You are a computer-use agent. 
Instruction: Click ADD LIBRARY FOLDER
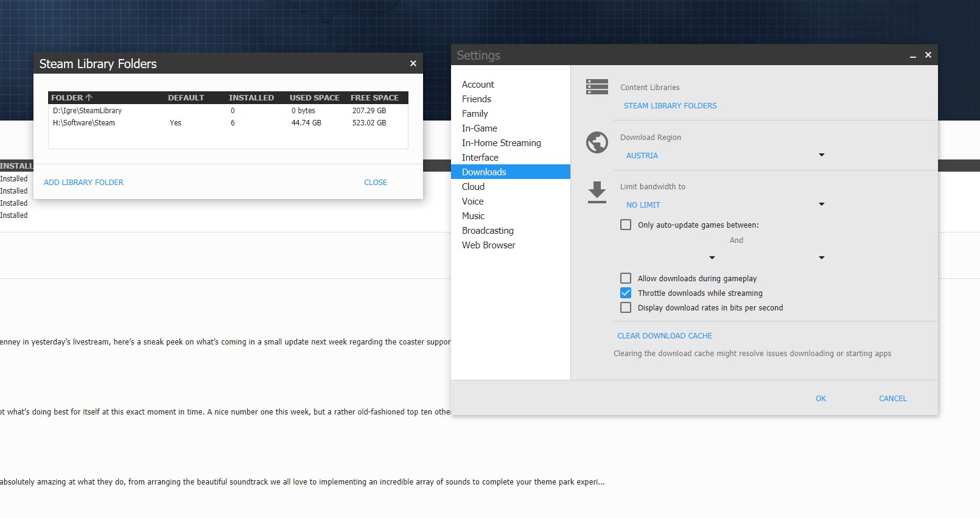point(83,182)
